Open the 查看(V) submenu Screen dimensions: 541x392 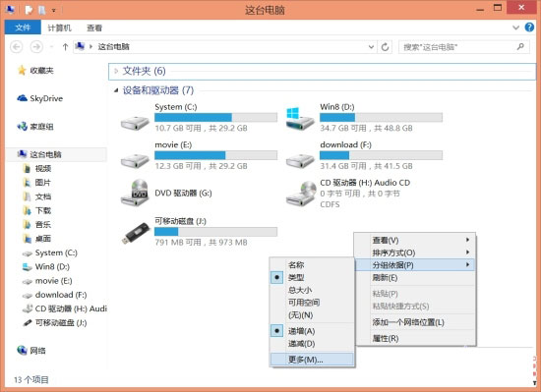click(416, 240)
